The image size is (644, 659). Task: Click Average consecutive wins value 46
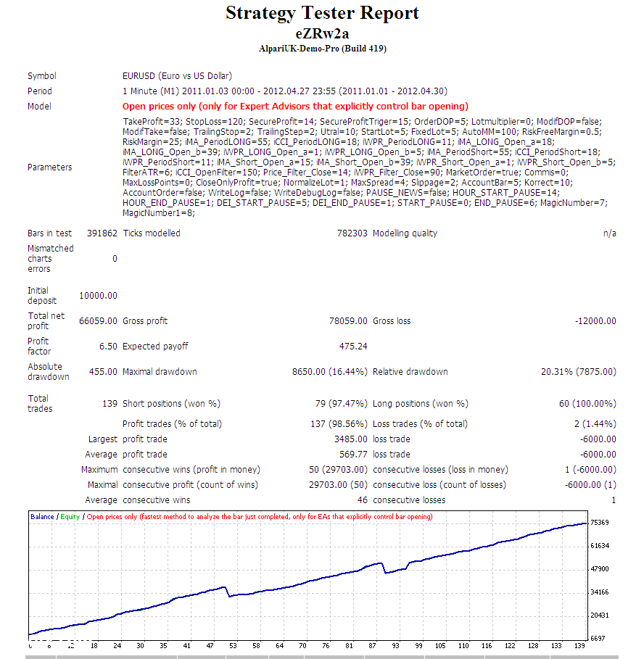coord(363,500)
